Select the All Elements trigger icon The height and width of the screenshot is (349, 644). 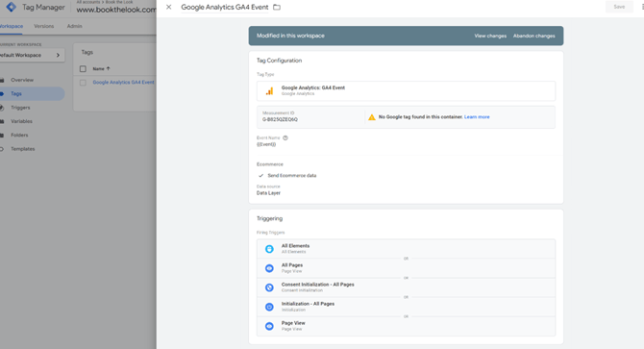(269, 249)
